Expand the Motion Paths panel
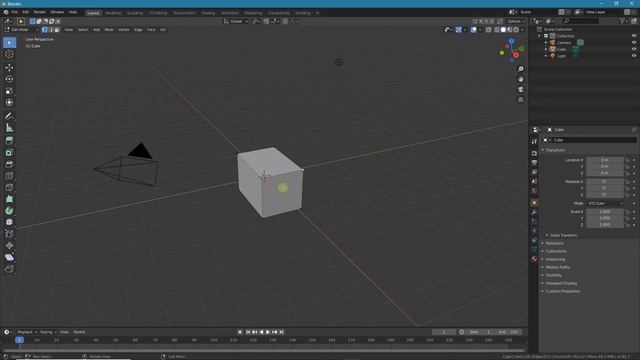Image resolution: width=640 pixels, height=360 pixels. pos(558,267)
